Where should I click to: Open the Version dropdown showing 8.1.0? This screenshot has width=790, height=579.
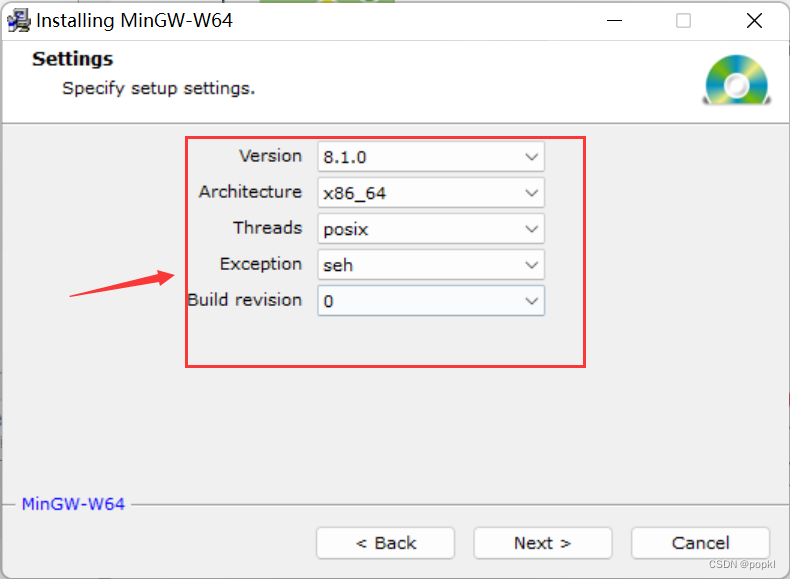tap(431, 157)
